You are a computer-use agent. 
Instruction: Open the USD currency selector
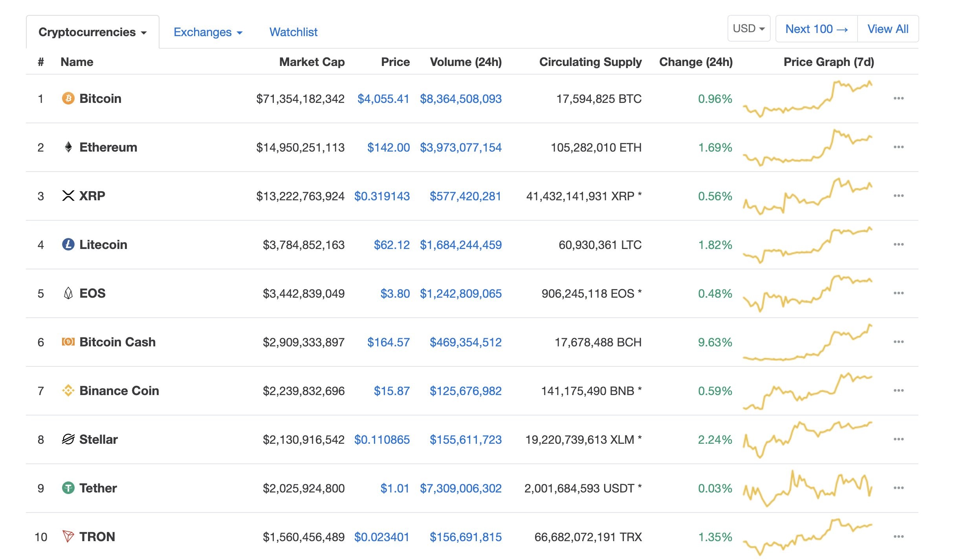[749, 29]
